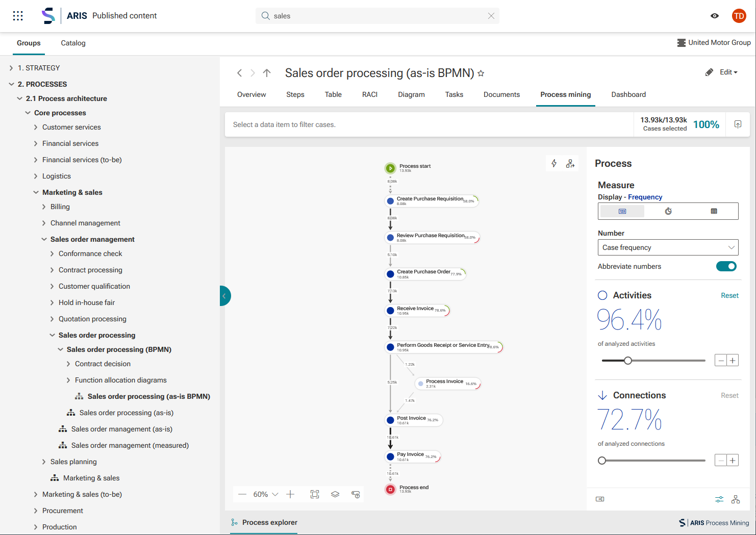
Task: Collapse the navigation sidebar with teal handle
Action: pyautogui.click(x=225, y=296)
